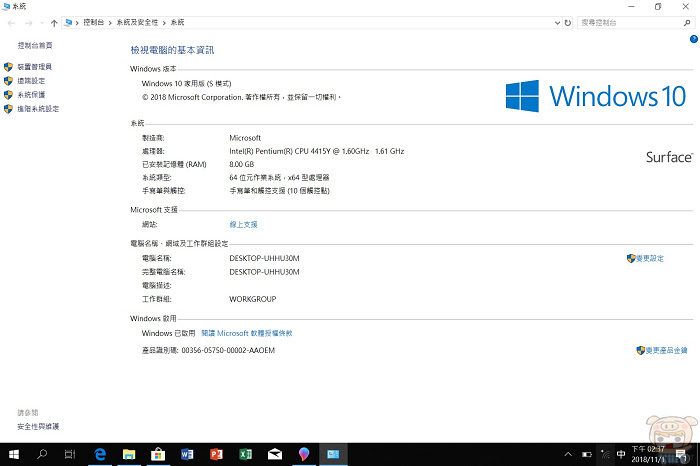Click the breadcrumb arrow after System and Security
Screen dimensions: 700x466
click(x=164, y=22)
